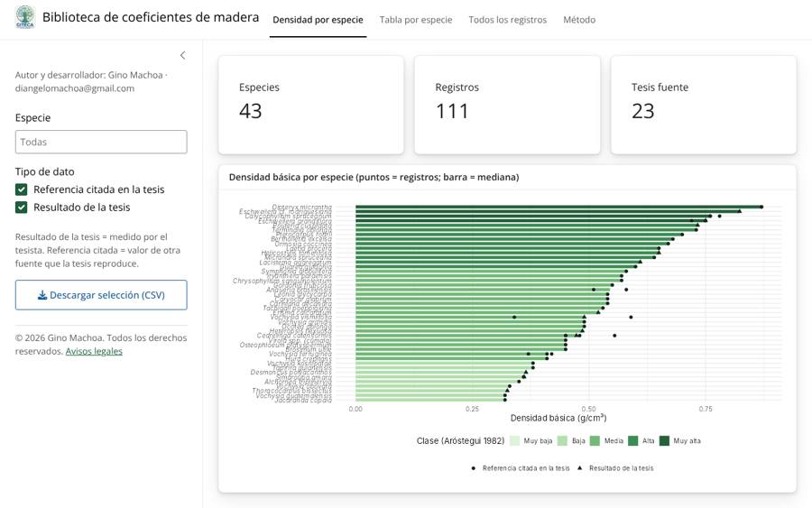Go to the Método tab

pyautogui.click(x=579, y=20)
